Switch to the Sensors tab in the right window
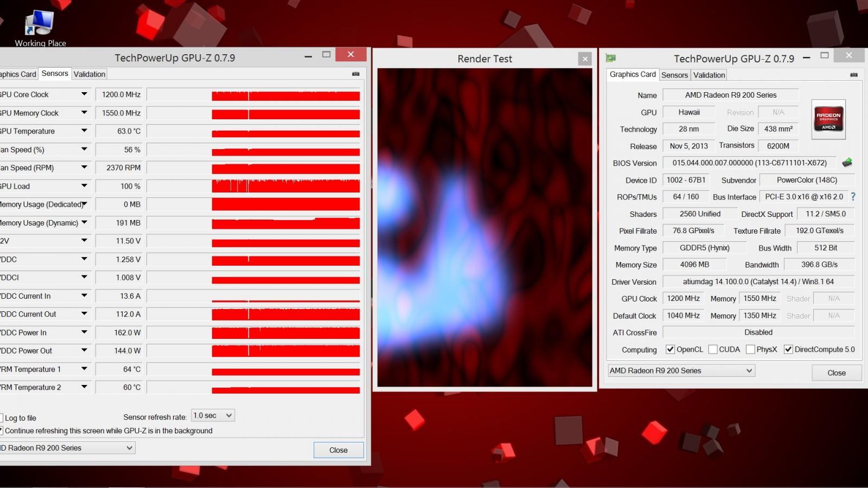Screen dimensions: 868x488 [674, 75]
